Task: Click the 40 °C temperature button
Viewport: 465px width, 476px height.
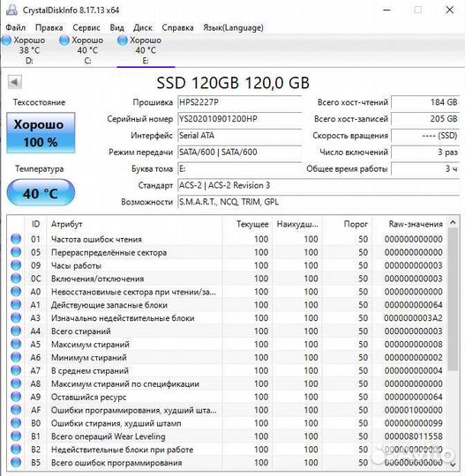Action: (41, 193)
